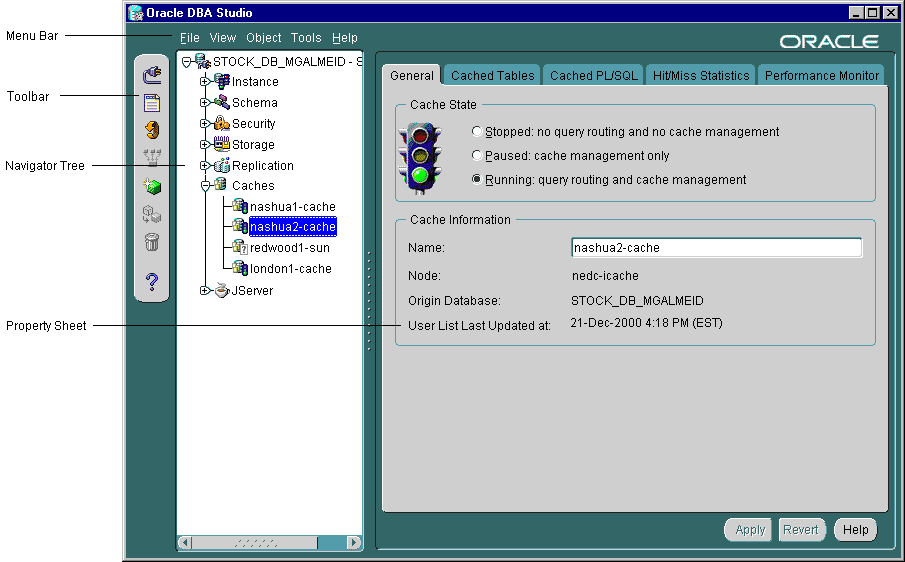
Task: Click the navigator scroll left arrow
Action: pos(185,543)
